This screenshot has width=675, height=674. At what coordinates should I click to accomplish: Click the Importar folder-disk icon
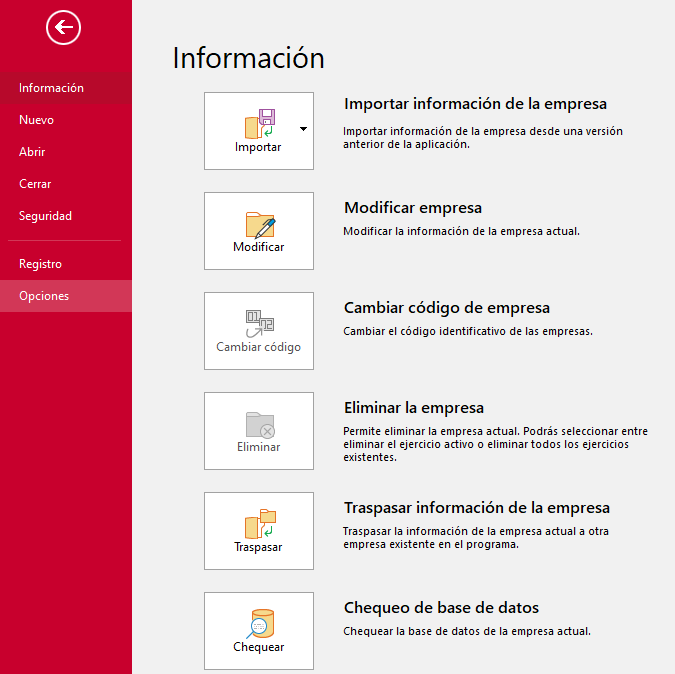[260, 124]
